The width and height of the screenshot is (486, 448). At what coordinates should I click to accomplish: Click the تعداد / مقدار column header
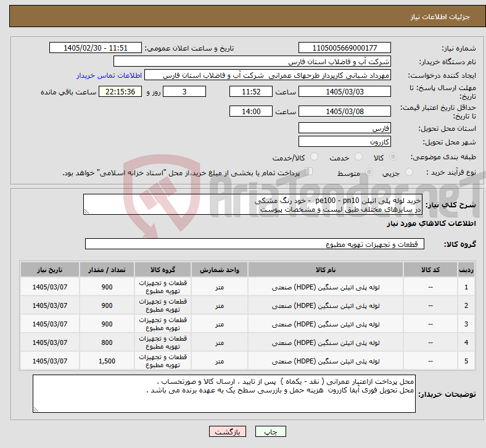(107, 270)
